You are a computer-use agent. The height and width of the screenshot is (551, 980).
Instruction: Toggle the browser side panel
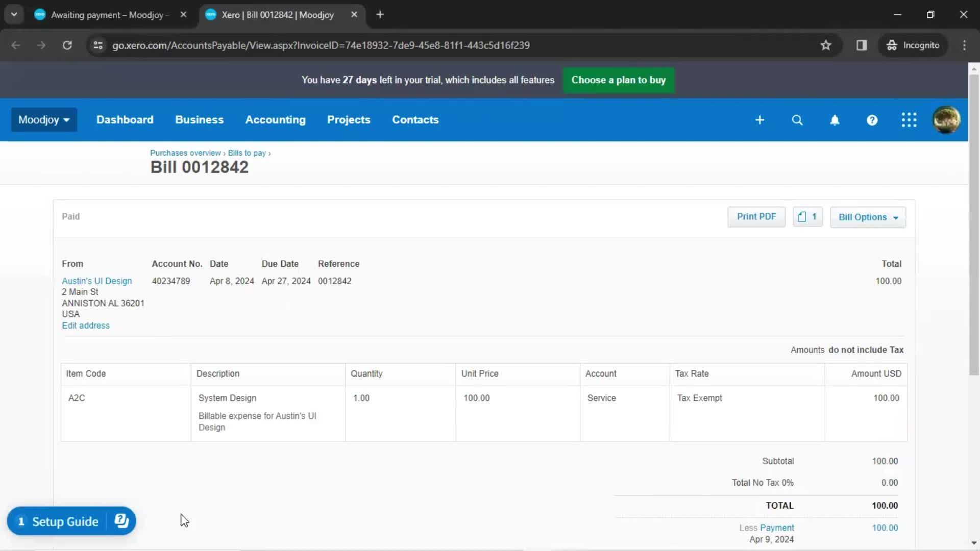pos(862,45)
